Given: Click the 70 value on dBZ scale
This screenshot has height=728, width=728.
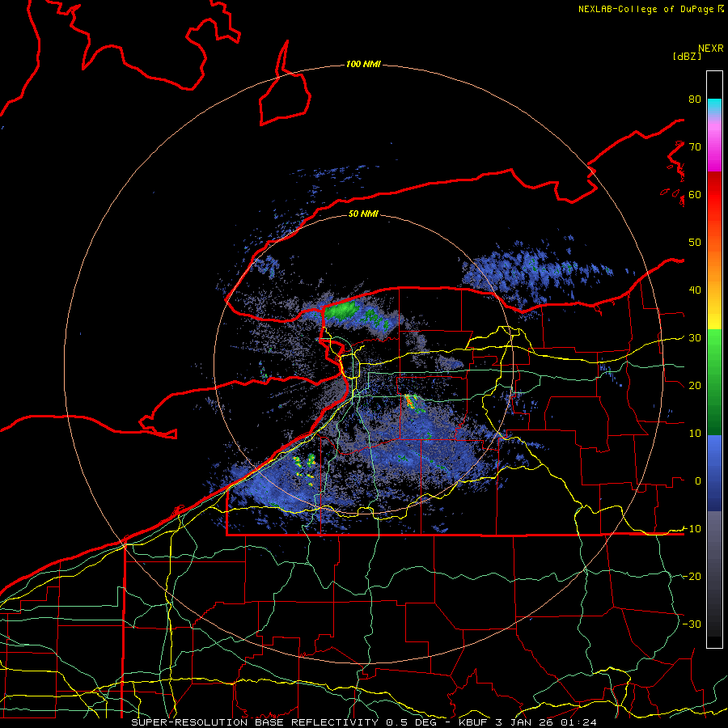Looking at the screenshot, I should [x=695, y=147].
